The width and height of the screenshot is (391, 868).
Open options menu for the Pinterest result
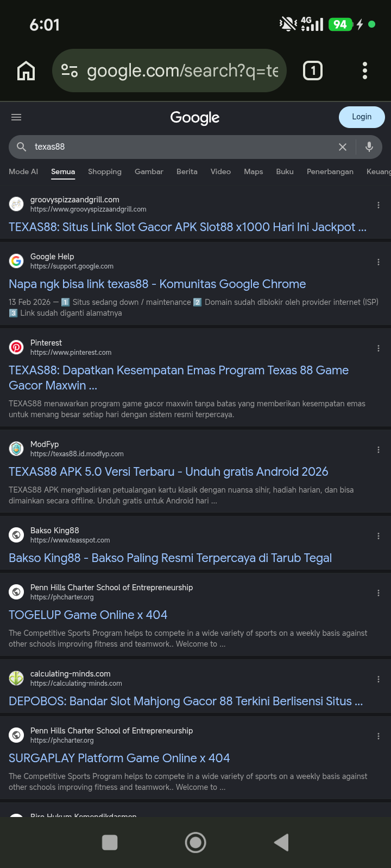379,348
